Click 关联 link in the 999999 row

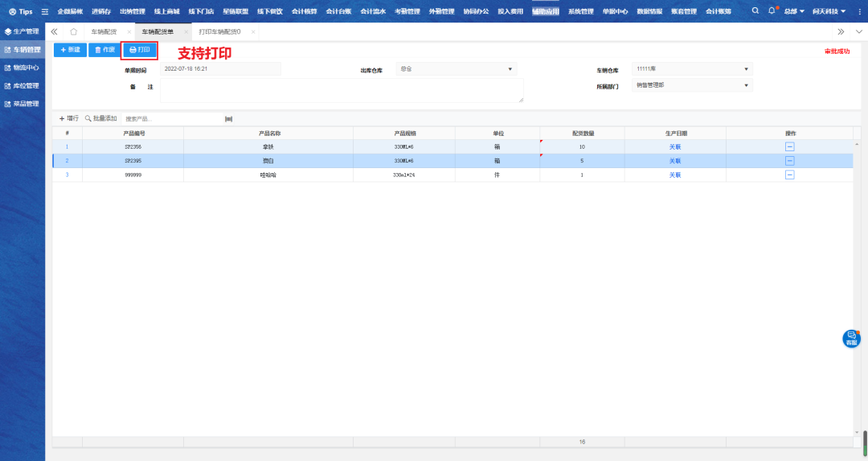click(x=675, y=175)
